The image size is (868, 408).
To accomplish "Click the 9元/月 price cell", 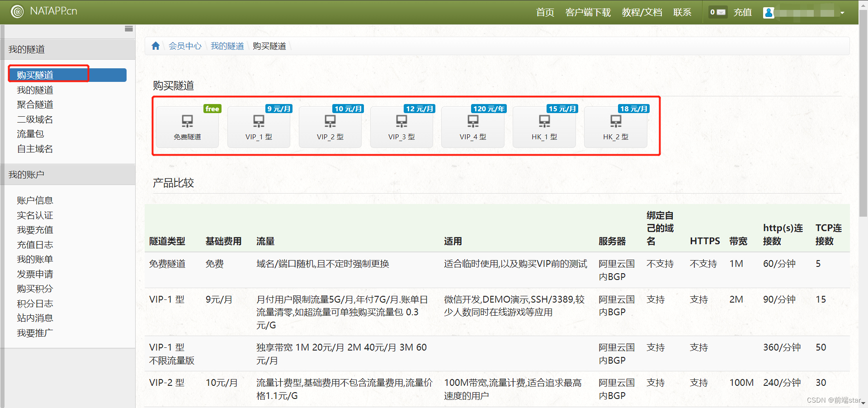I will [219, 299].
